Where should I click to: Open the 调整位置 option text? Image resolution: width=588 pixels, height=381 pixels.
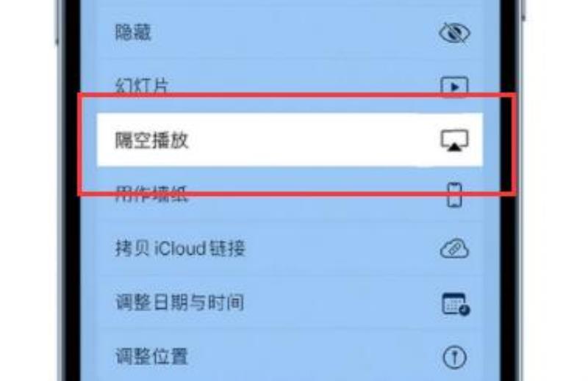tap(151, 356)
